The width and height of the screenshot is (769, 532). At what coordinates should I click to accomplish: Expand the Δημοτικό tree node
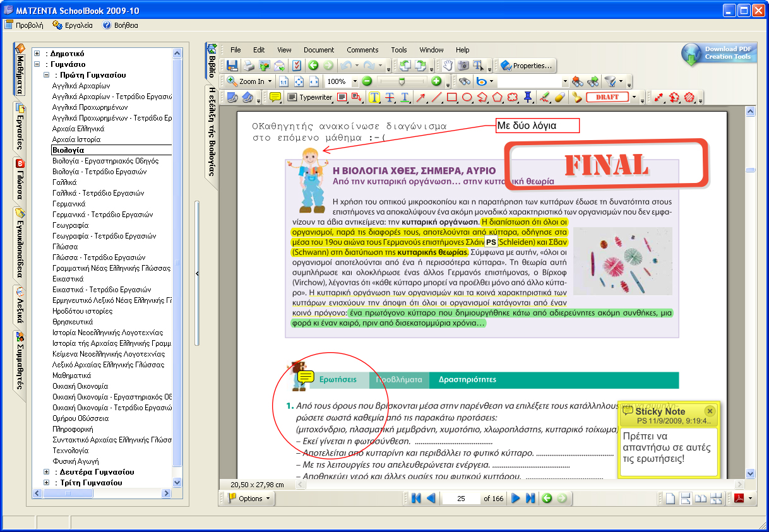37,54
